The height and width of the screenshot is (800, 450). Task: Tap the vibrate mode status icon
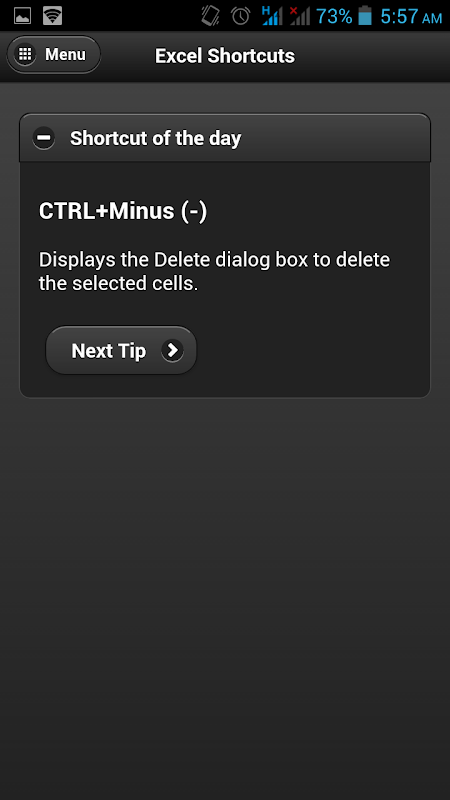coord(210,16)
